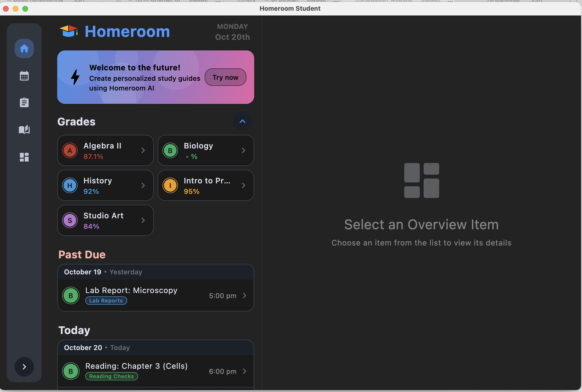
Task: Click the Homeroom graduation cap logo
Action: [68, 32]
